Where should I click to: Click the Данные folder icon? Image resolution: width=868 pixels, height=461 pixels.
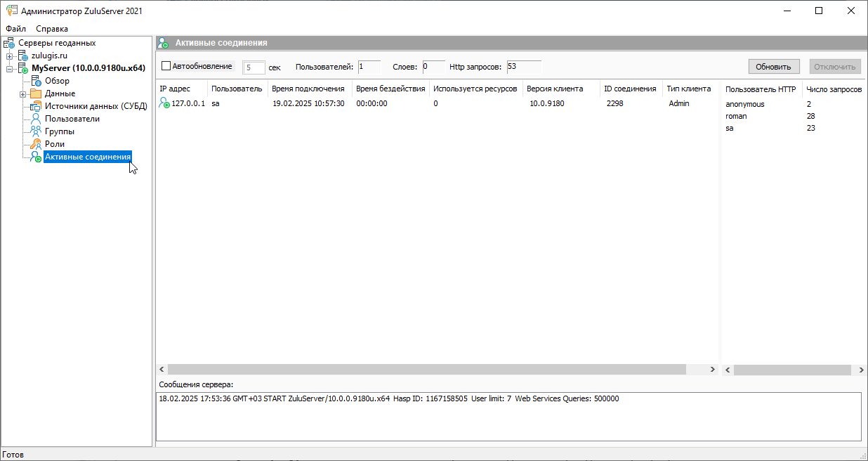(36, 93)
